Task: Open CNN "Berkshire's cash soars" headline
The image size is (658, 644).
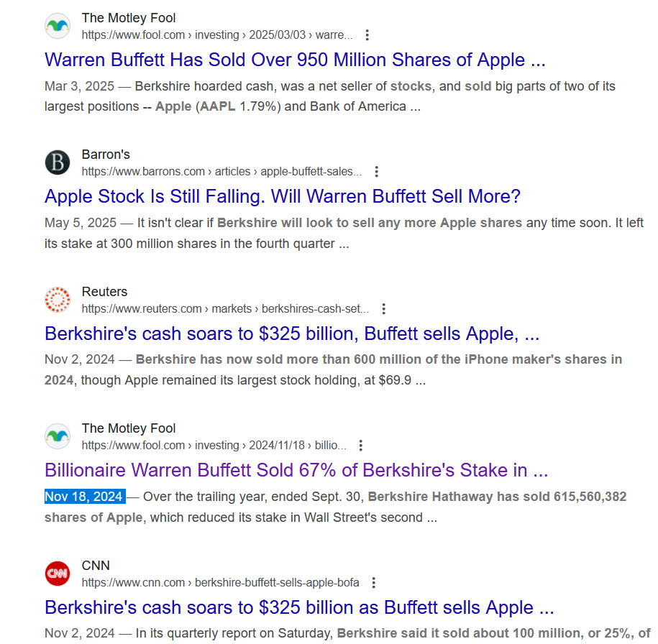Action: (299, 608)
